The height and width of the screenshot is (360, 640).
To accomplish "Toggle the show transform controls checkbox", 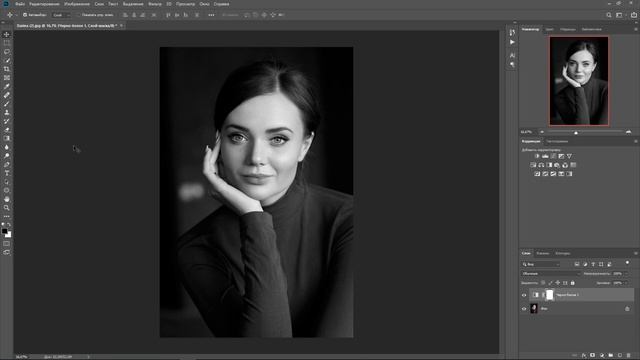I will coord(79,15).
